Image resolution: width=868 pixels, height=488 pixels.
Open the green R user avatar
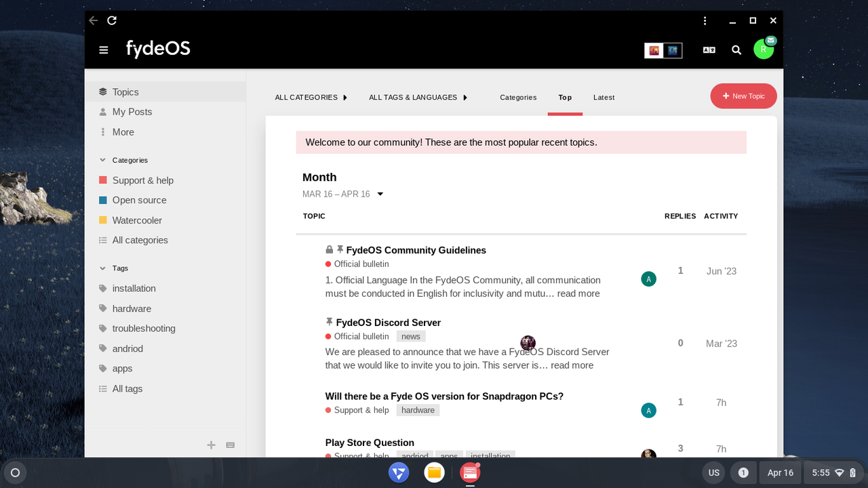[764, 49]
